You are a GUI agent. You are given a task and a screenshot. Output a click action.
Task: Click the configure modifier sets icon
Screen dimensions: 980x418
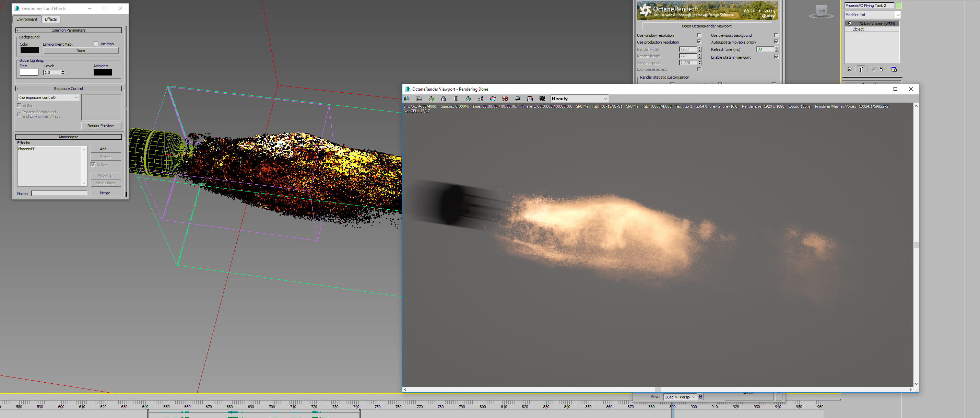point(894,69)
